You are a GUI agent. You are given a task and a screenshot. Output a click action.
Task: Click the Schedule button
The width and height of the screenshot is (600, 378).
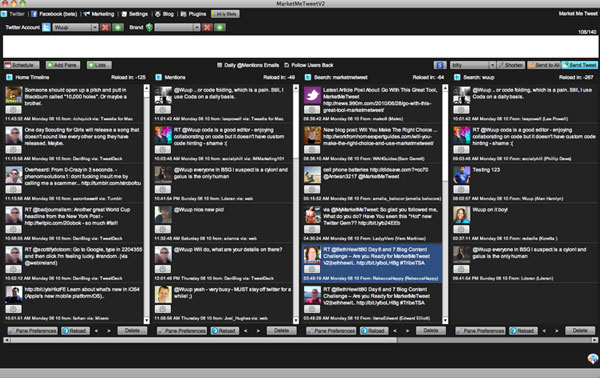21,65
